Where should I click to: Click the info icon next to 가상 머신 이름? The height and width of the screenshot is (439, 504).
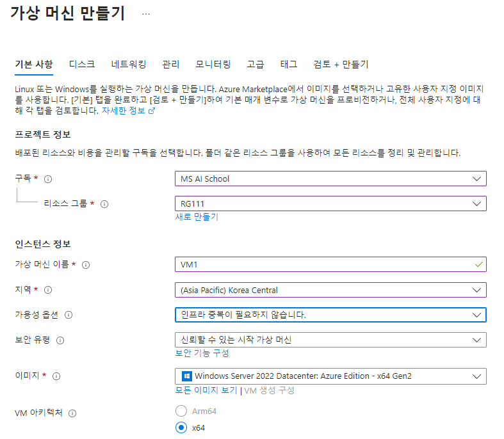click(86, 265)
